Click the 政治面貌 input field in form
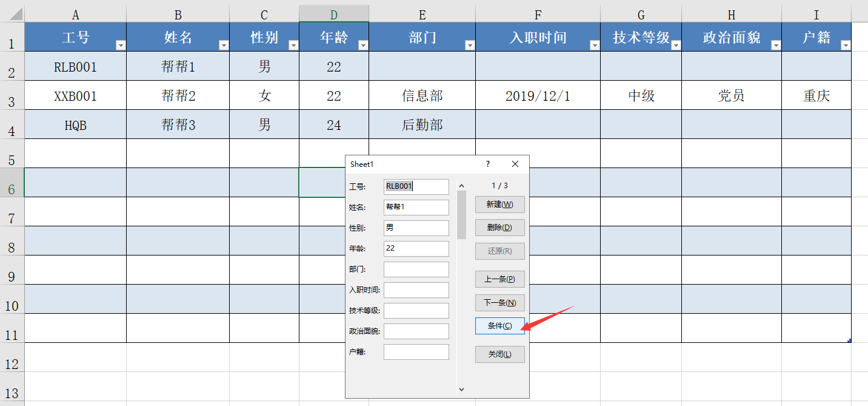868x406 pixels. pyautogui.click(x=416, y=331)
